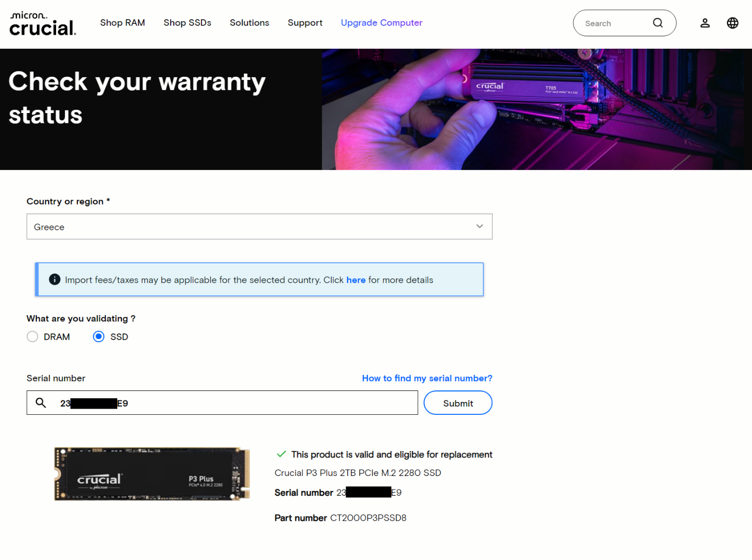Click the magnifier icon in serial number field

[40, 403]
